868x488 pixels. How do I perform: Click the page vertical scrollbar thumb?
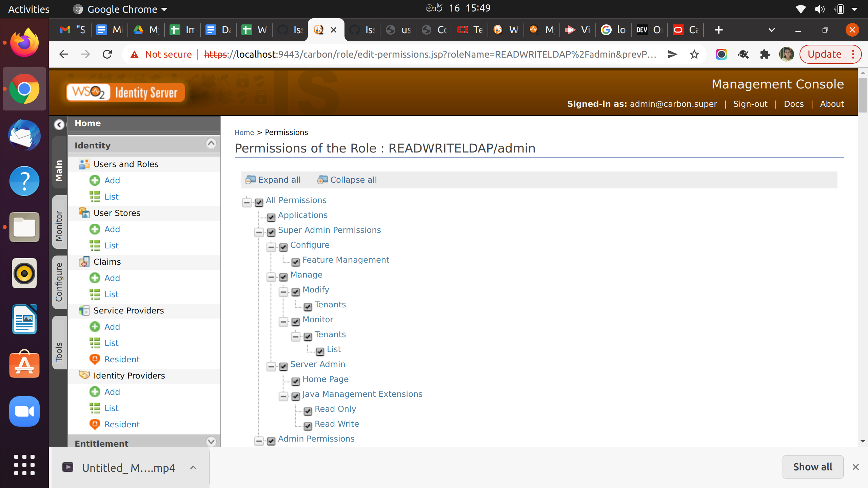863,95
